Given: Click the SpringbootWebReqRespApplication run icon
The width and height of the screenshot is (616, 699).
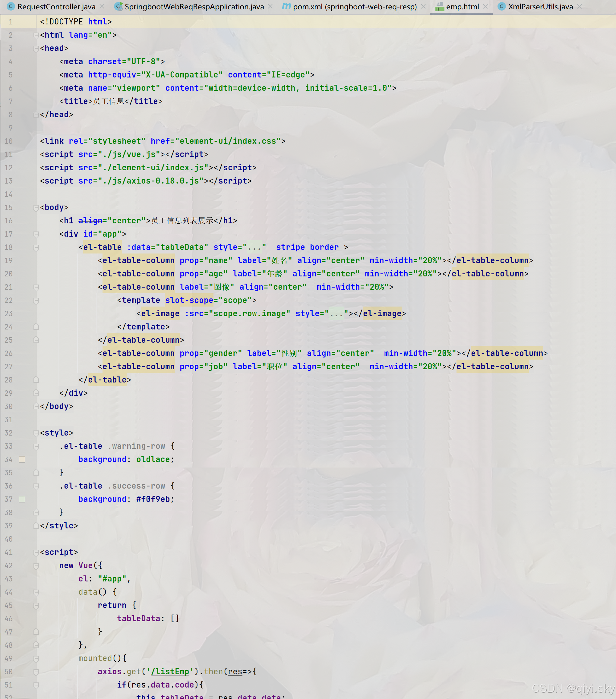Looking at the screenshot, I should pos(118,7).
